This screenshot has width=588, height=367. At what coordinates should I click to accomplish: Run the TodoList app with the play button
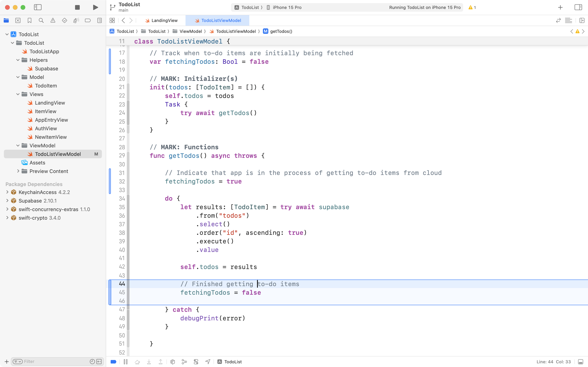[95, 7]
